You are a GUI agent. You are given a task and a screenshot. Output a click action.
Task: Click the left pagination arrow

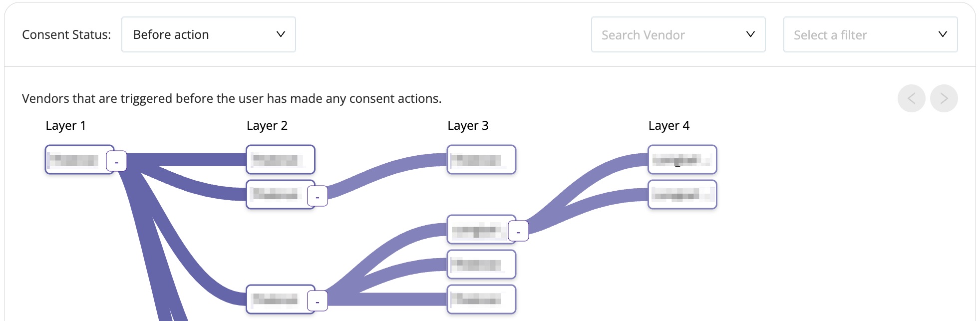click(912, 98)
